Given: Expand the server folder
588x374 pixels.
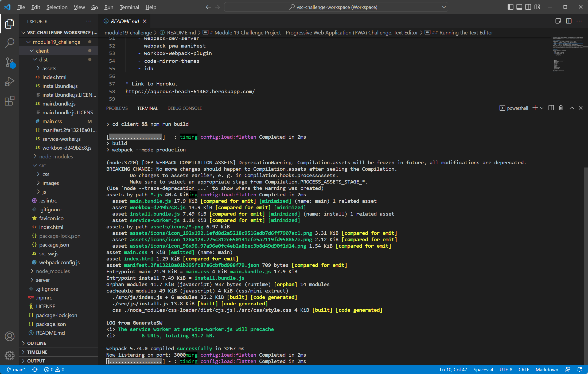Looking at the screenshot, I should pos(43,280).
